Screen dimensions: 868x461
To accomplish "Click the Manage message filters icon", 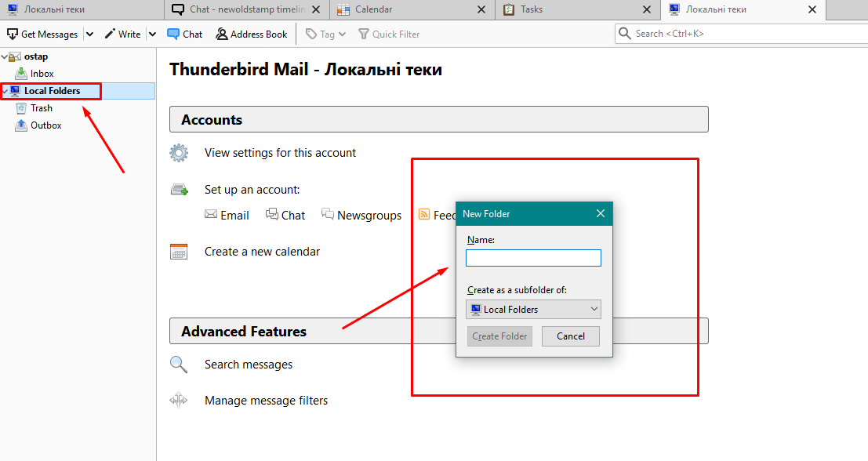I will [179, 400].
